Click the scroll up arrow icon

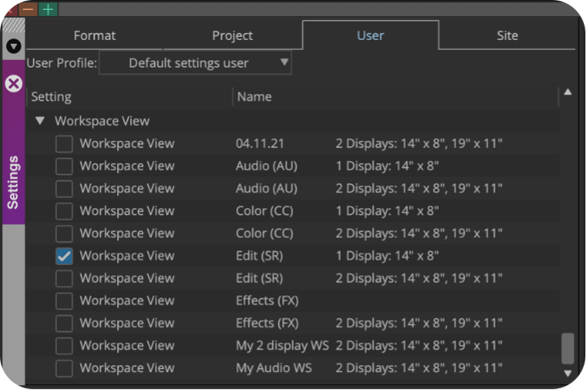[568, 92]
